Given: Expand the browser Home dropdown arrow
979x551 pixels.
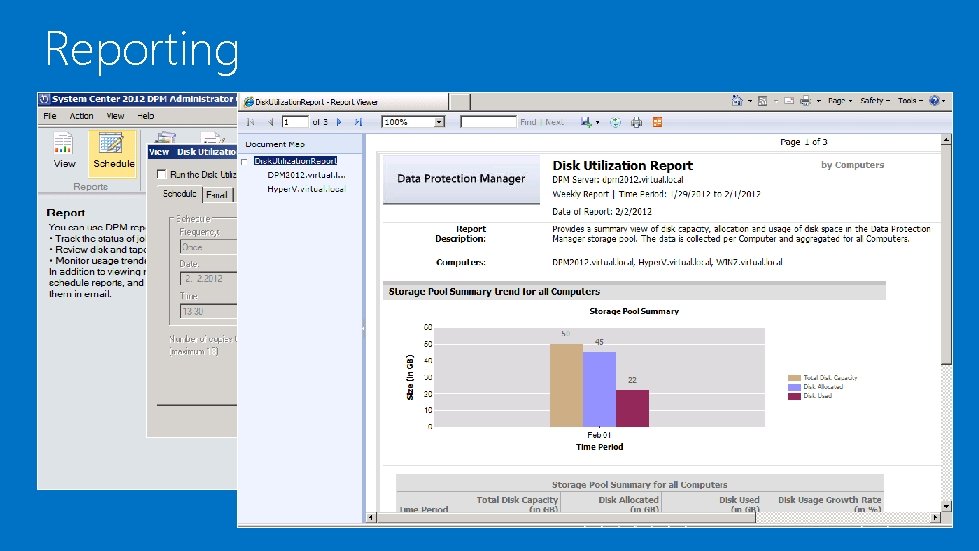Looking at the screenshot, I should click(749, 100).
